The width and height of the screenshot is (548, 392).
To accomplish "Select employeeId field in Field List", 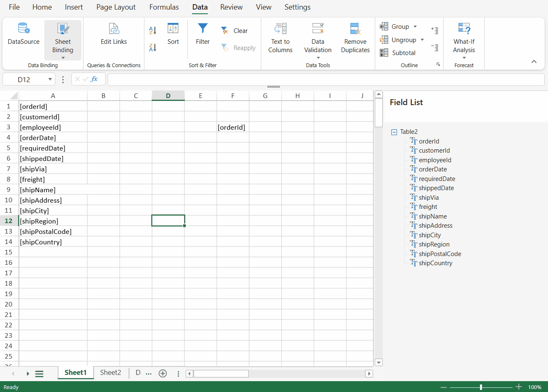I will 435,160.
